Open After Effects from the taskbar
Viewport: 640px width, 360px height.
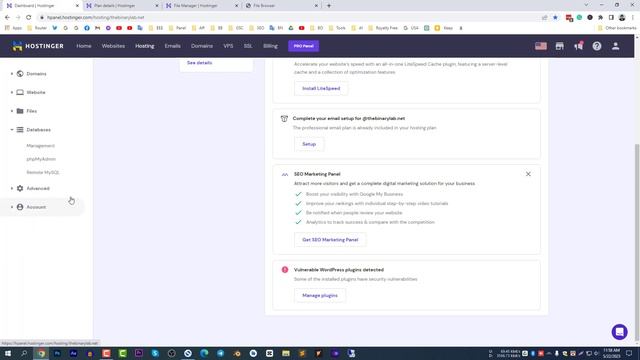[x=73, y=353]
